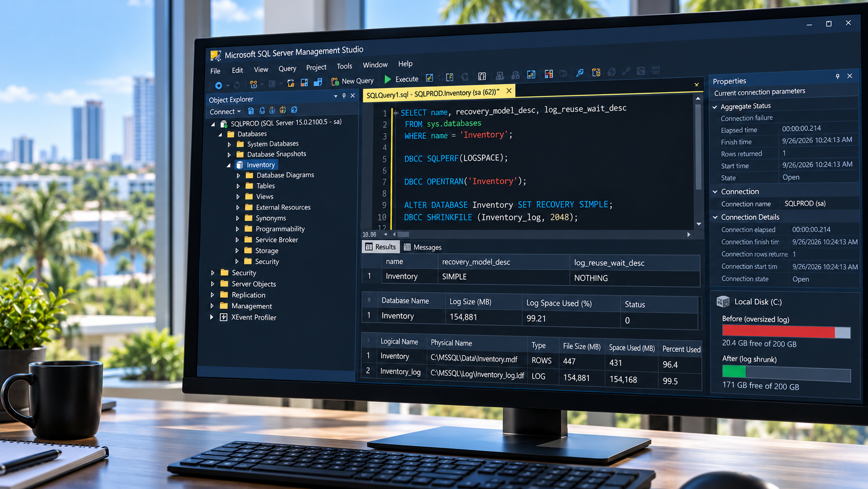Image resolution: width=868 pixels, height=489 pixels.
Task: Switch to the Messages tab
Action: pyautogui.click(x=423, y=247)
